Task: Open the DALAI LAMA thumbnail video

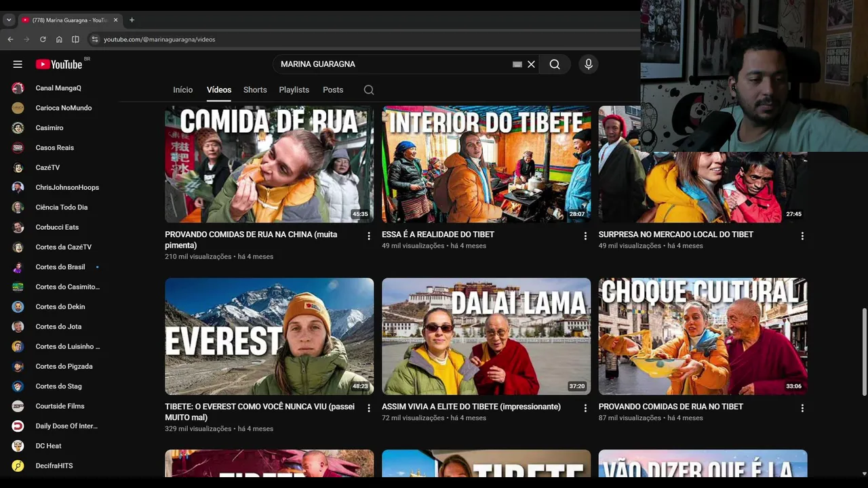Action: coord(486,336)
